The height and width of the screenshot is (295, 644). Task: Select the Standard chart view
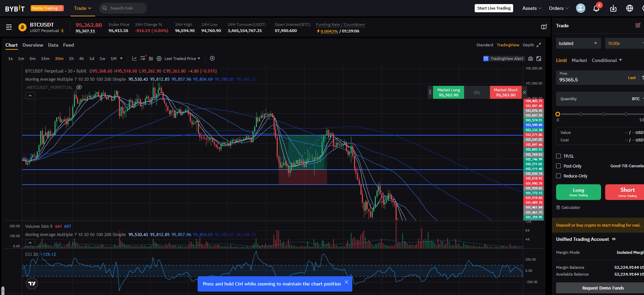(x=485, y=45)
